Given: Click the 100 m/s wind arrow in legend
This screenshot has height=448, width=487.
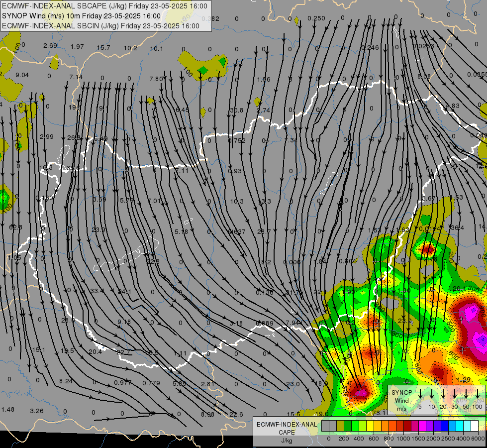Looking at the screenshot, I should click(x=478, y=394).
